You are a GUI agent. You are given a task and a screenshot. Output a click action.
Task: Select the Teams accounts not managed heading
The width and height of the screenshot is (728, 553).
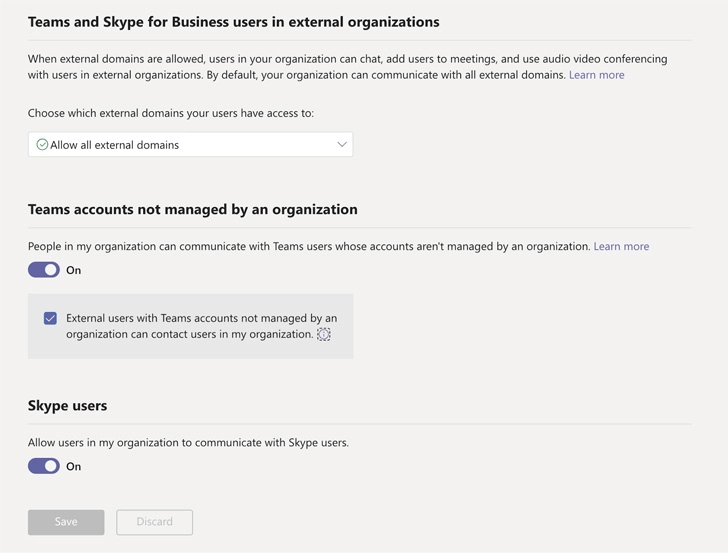[x=193, y=209]
